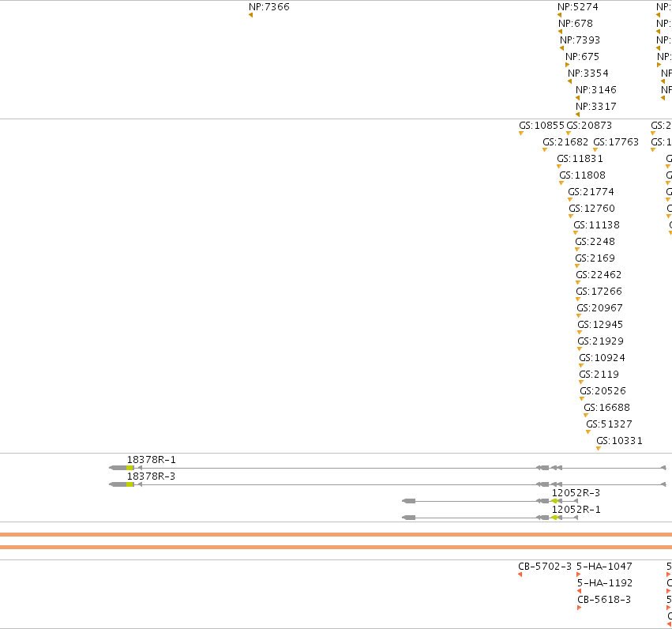Click the GS:2169 insertion label
Viewport: 672px width, 629px height.
[x=595, y=258]
